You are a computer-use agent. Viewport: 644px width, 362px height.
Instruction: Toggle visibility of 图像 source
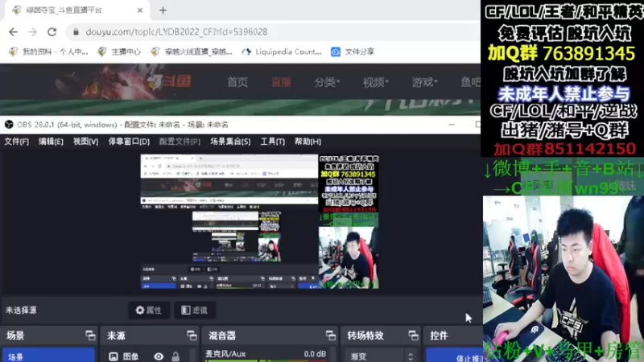[159, 356]
